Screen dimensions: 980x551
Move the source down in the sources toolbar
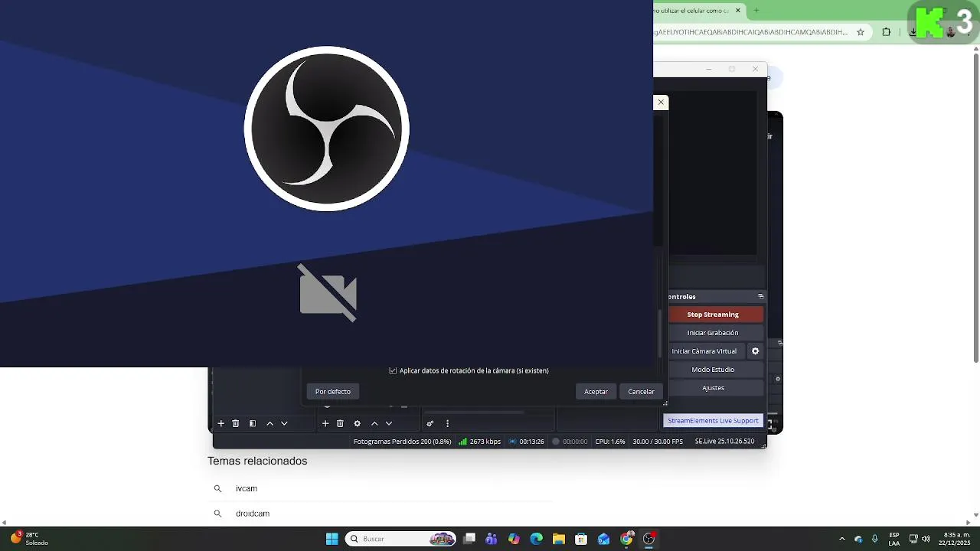pyautogui.click(x=389, y=423)
